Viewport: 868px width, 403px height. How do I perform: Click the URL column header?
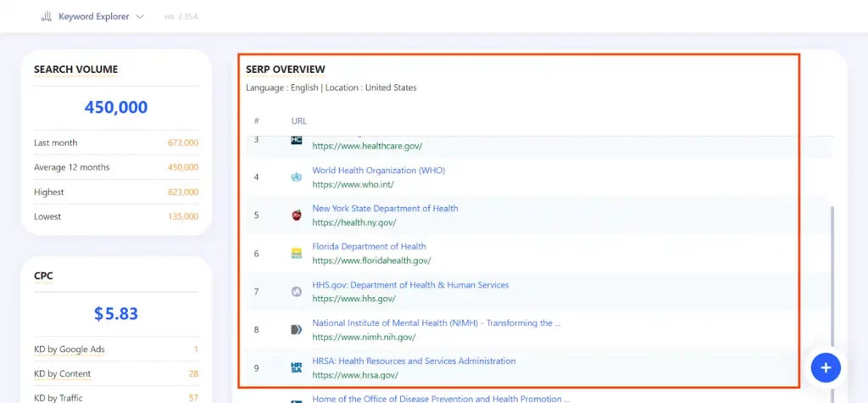click(299, 120)
